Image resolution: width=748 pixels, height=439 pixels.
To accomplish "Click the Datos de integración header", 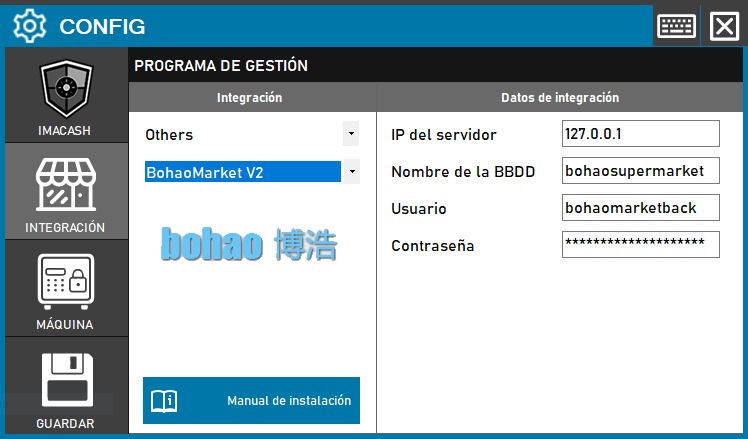I will [x=559, y=98].
